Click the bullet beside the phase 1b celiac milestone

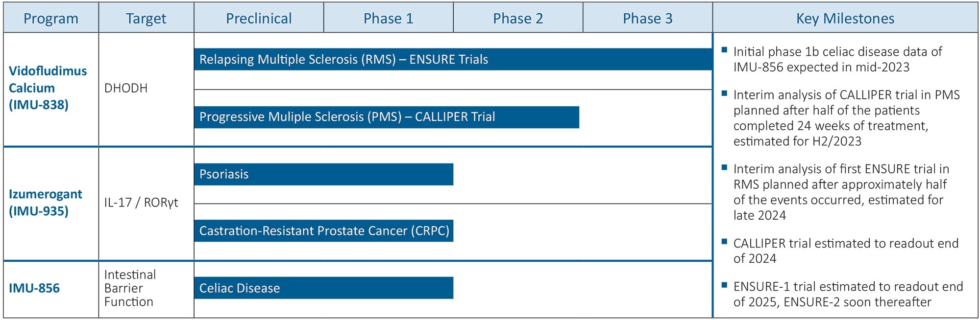725,49
